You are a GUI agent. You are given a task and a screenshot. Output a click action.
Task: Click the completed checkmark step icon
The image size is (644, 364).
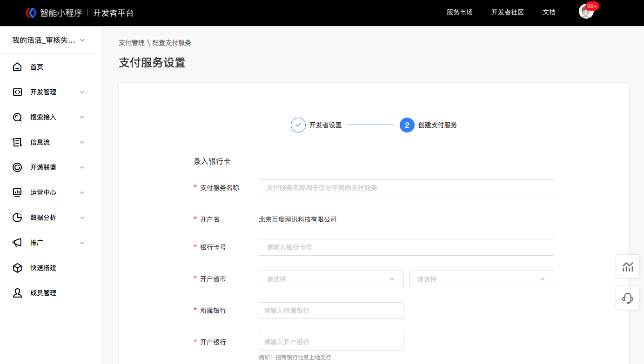click(x=298, y=125)
